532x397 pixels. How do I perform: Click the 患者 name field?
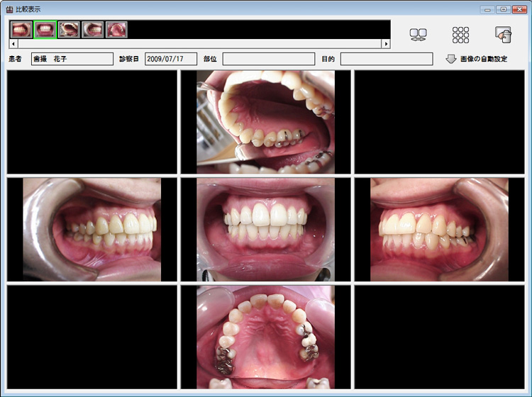pos(72,59)
